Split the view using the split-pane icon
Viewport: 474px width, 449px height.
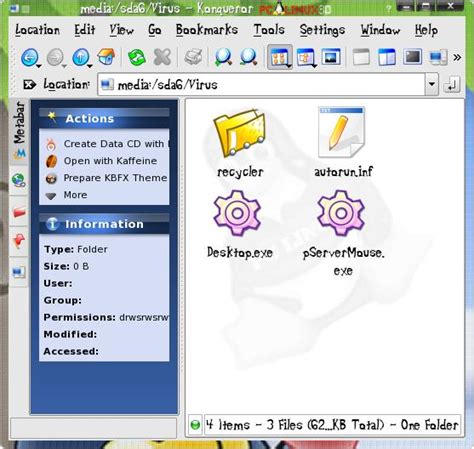click(387, 57)
